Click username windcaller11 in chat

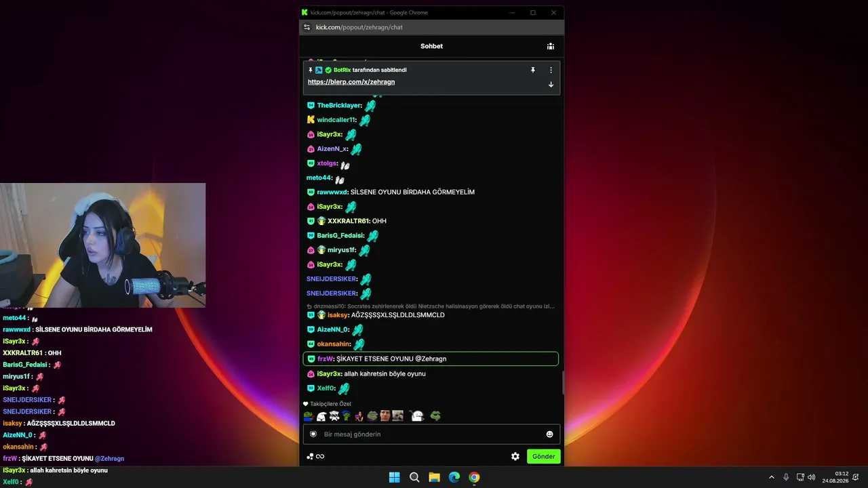click(336, 120)
